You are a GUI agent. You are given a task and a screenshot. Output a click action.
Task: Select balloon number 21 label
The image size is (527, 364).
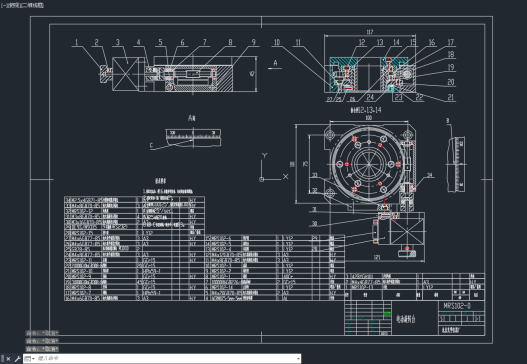451,97
